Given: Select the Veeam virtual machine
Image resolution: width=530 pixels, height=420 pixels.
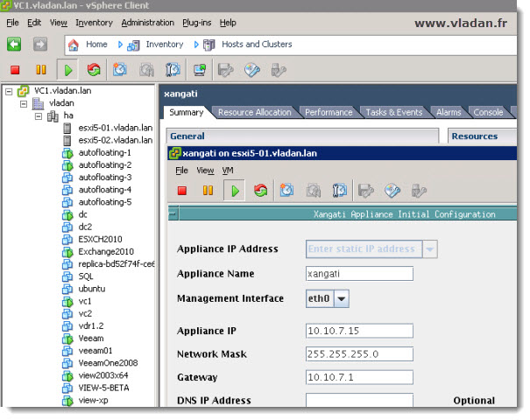Looking at the screenshot, I should 91,339.
